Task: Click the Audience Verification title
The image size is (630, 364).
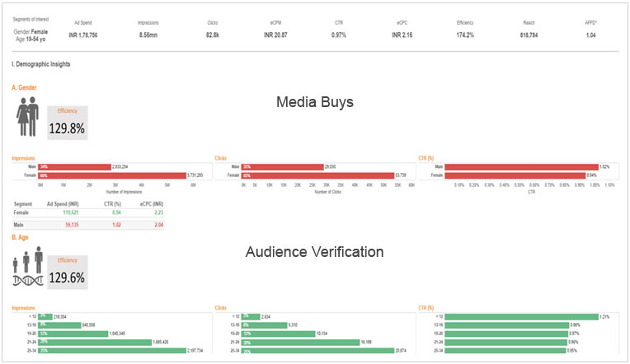Action: pyautogui.click(x=315, y=252)
